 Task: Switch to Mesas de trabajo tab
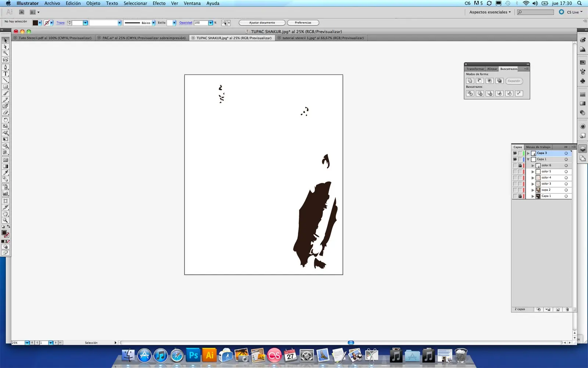coord(538,147)
